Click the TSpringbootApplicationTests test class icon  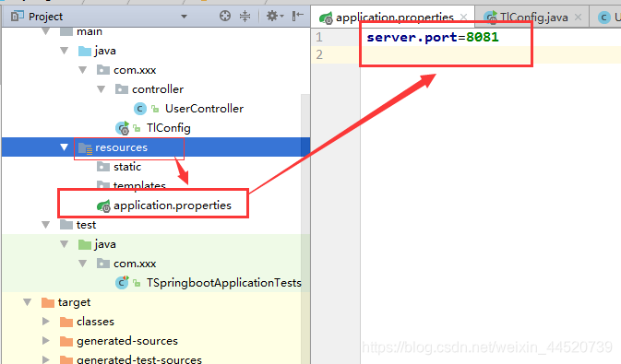tap(122, 283)
